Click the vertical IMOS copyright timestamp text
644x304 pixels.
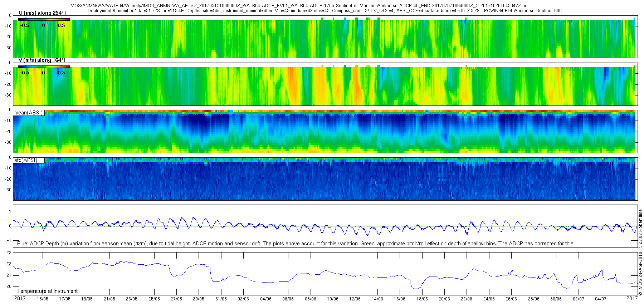click(x=640, y=252)
